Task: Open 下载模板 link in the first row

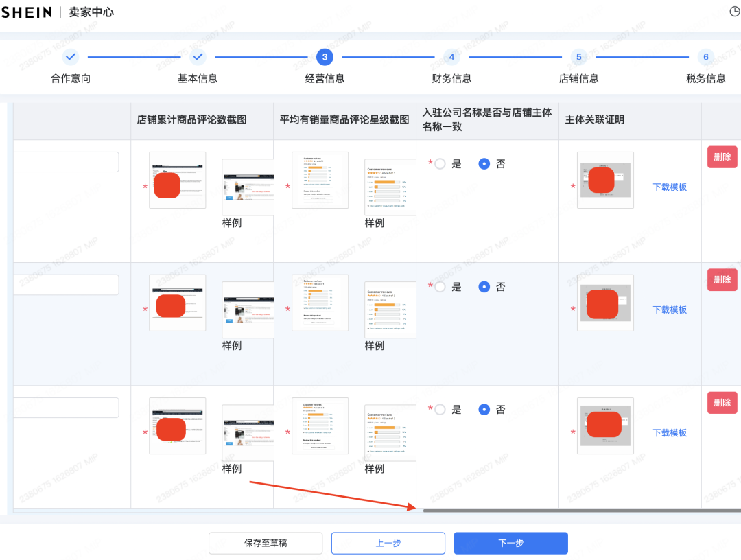Action: (670, 187)
